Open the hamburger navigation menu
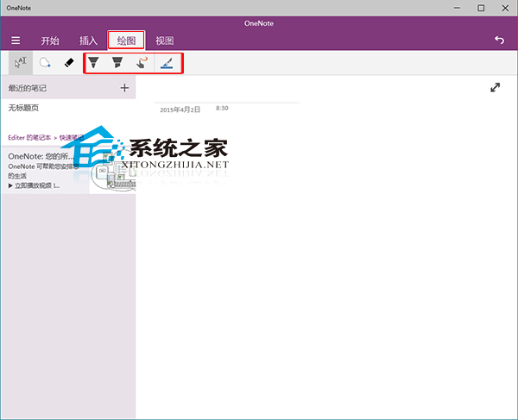The width and height of the screenshot is (518, 420). pos(16,41)
